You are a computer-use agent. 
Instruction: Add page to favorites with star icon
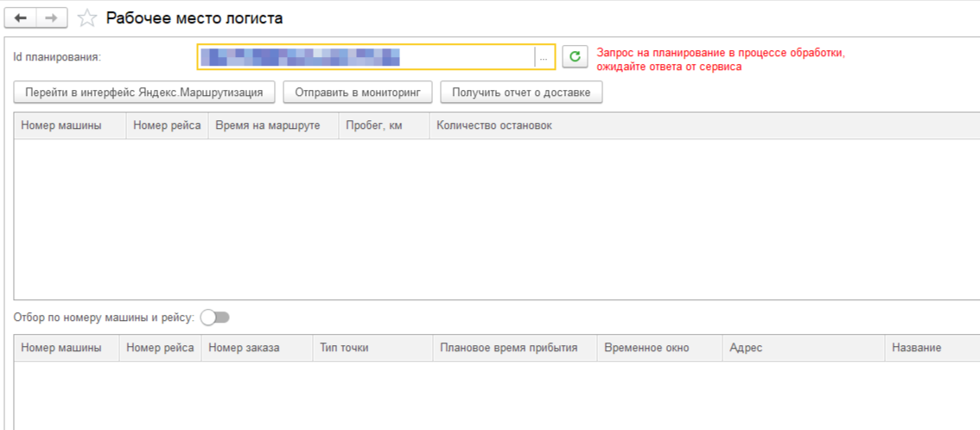pos(86,17)
